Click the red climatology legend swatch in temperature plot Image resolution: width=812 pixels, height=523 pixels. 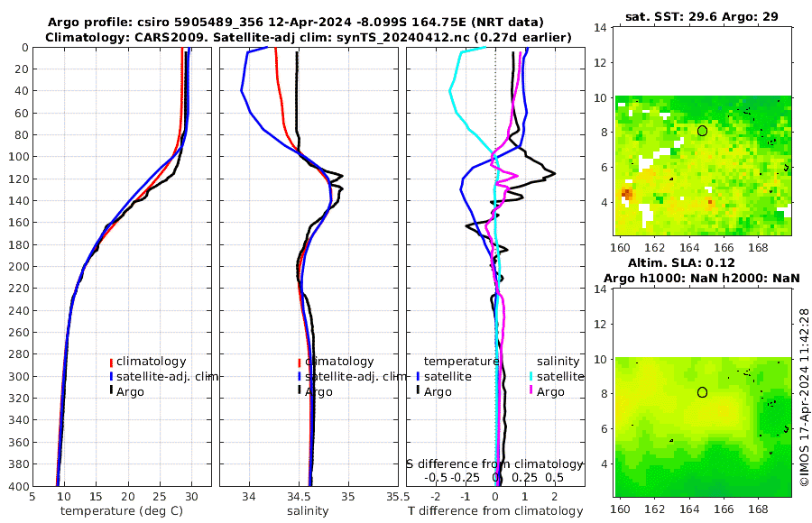click(111, 362)
